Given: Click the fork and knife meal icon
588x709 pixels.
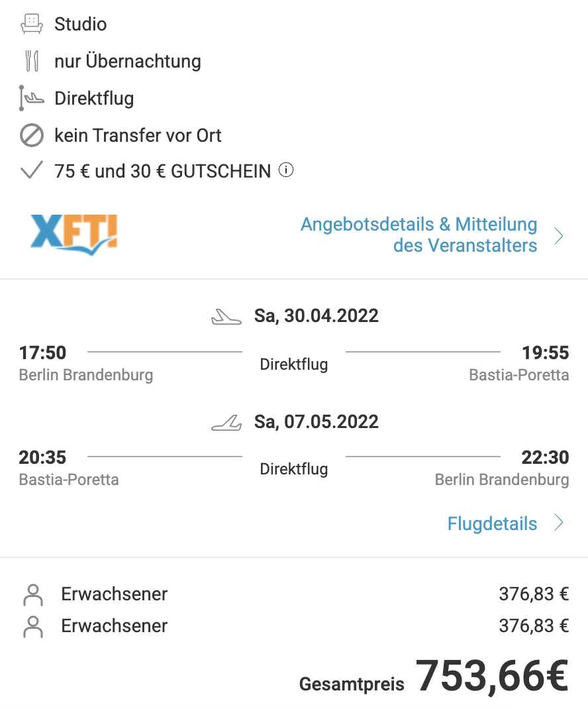Looking at the screenshot, I should [x=32, y=61].
